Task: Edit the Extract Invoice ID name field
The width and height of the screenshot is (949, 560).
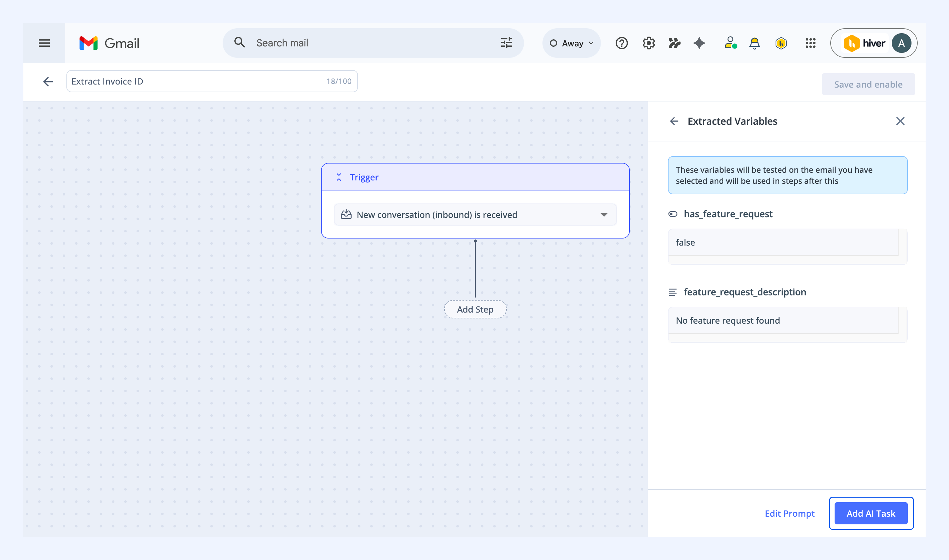Action: click(x=212, y=81)
